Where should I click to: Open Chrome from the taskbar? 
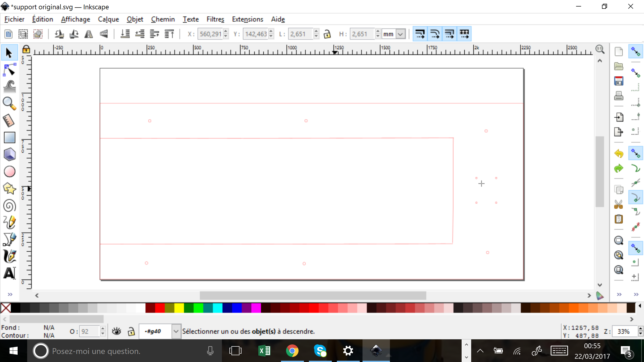292,351
